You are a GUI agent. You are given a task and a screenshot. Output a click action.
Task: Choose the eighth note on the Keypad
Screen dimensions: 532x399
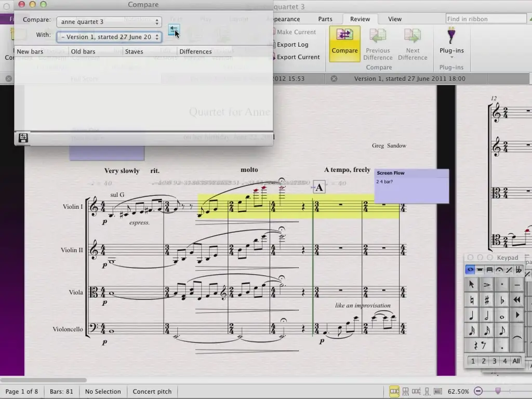point(502,331)
